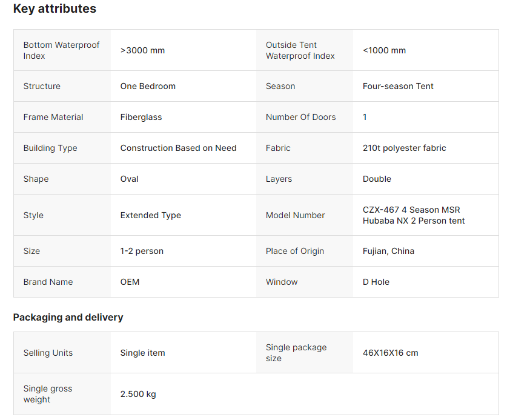Click the 210t polyester fabric value
The image size is (510, 420).
pos(404,148)
